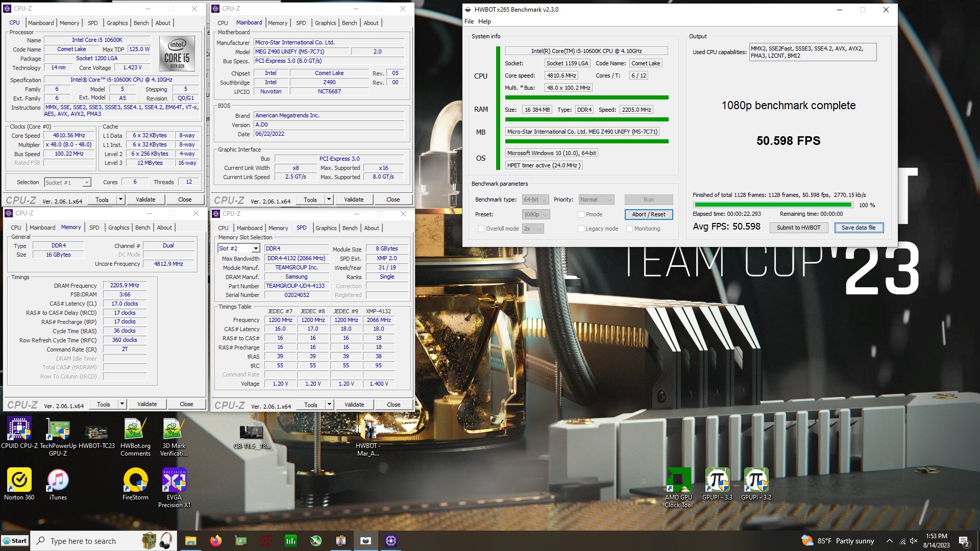980x551 pixels.
Task: Show hidden tray icons chevron
Action: pos(890,541)
